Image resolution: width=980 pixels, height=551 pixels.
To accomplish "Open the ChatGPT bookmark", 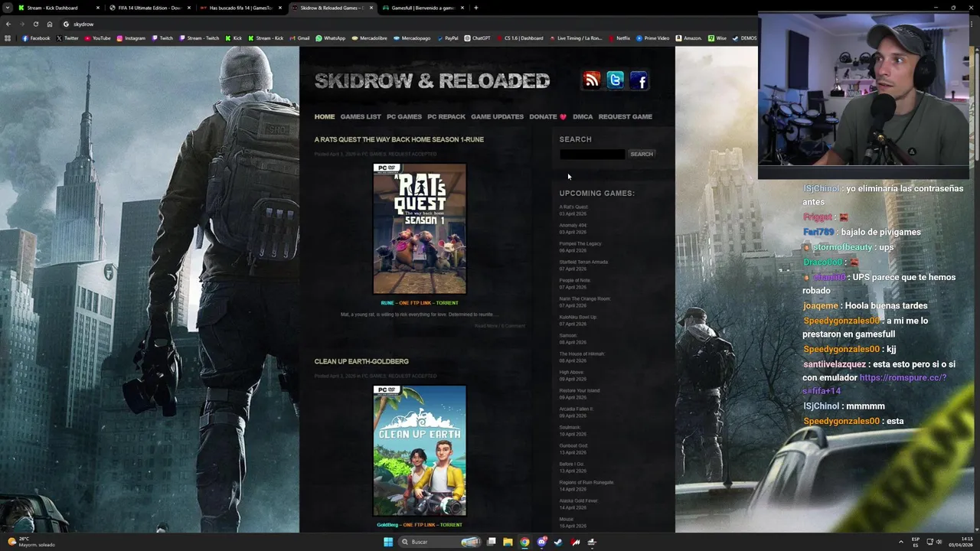I will (x=478, y=38).
